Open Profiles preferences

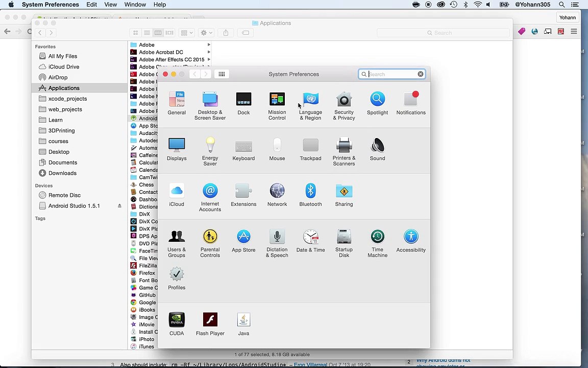pyautogui.click(x=177, y=278)
